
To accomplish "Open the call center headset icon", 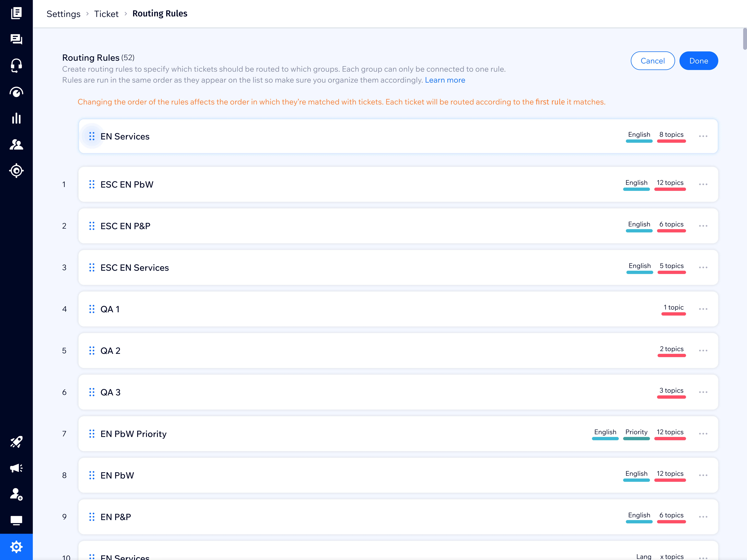I will (x=16, y=65).
